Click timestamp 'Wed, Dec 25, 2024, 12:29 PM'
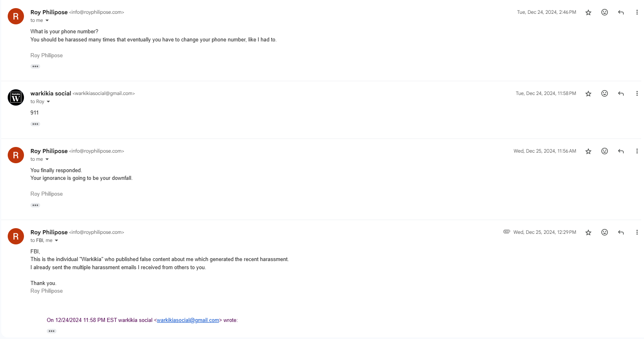 (x=545, y=232)
